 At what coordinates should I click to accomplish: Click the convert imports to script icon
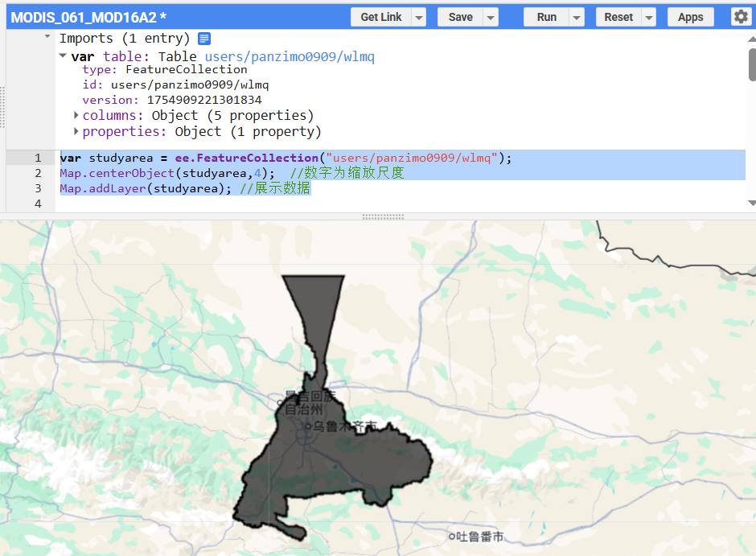click(203, 38)
